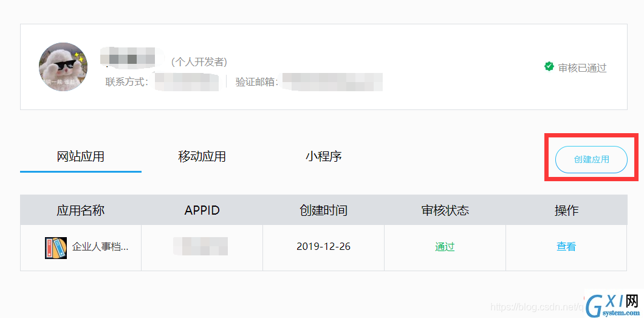644x318 pixels.
Task: Click the creation date 2019-12-26
Action: tap(324, 246)
